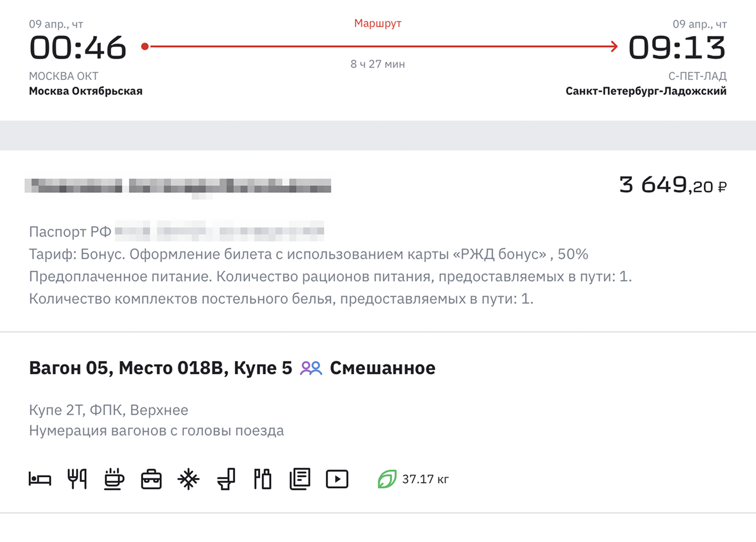
Task: Click the green leaf eco icon
Action: pyautogui.click(x=387, y=479)
